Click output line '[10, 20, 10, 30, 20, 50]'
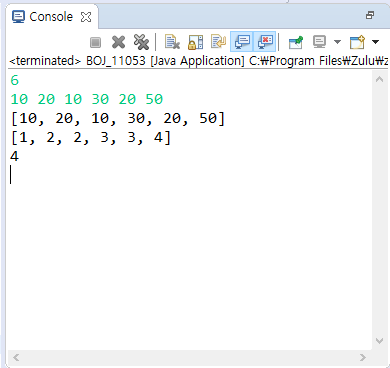Screen dimensions: 390x368 coord(118,119)
